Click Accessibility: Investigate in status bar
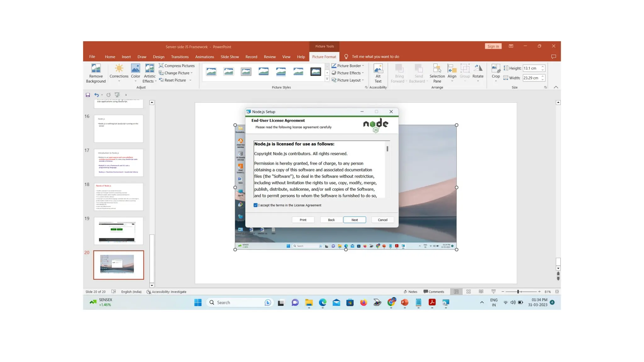644x362 pixels. [x=166, y=292]
